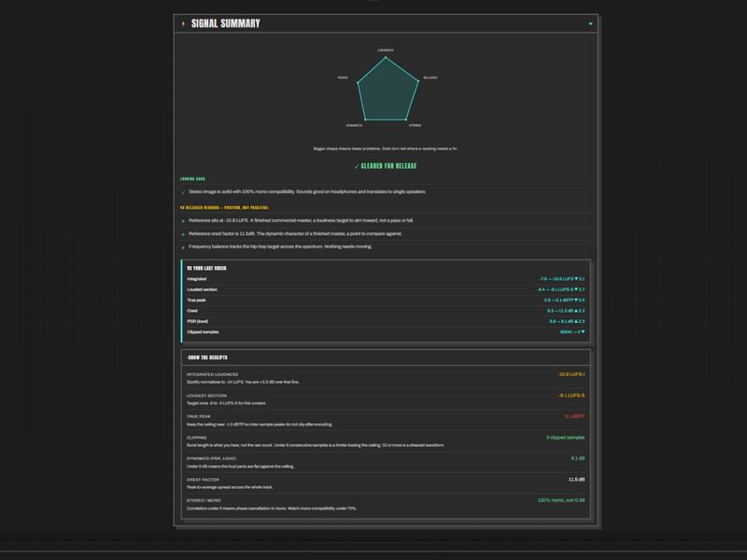Viewport: 747px width, 560px height.
Task: Click the True Peak receipt label
Action: pos(199,416)
